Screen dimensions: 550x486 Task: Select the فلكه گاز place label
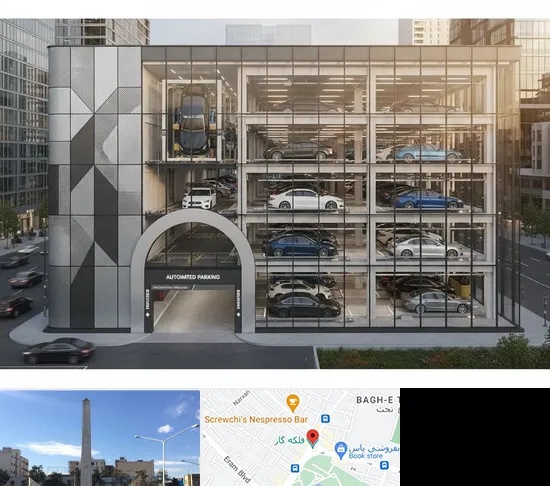click(x=289, y=440)
